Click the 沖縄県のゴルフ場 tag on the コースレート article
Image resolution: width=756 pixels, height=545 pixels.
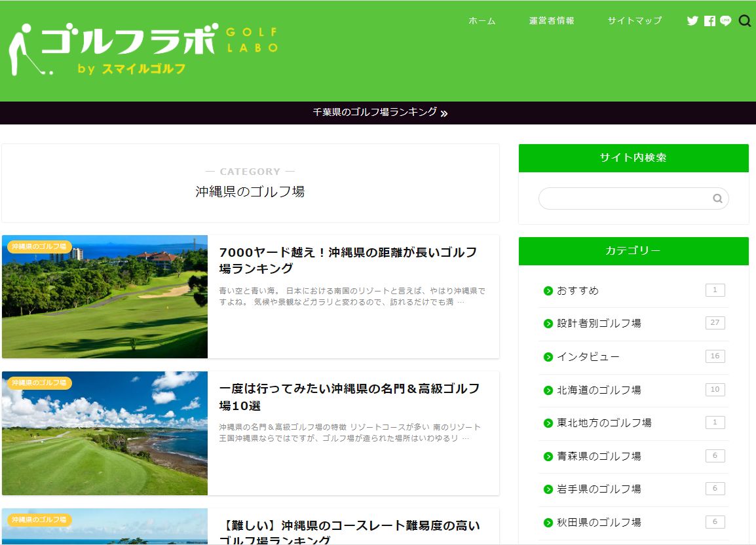(x=39, y=519)
